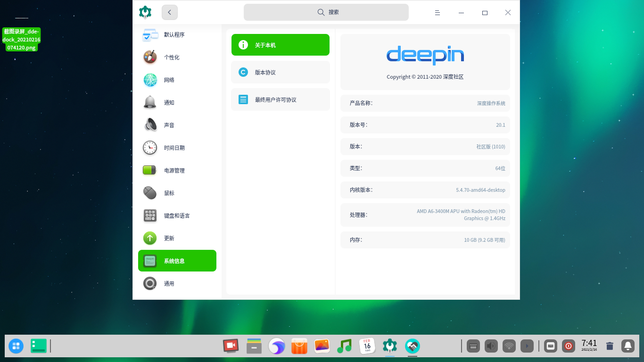
Task: Open the volume tray icon
Action: 491,346
